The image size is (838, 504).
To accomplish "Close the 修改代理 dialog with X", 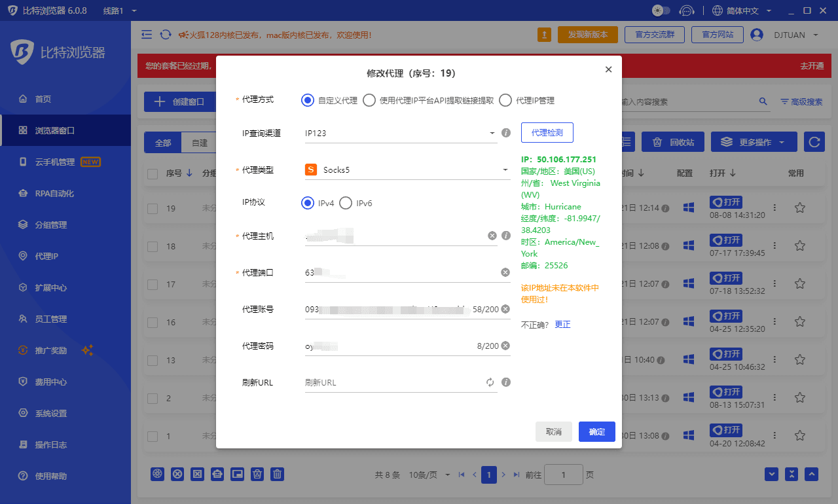I will (x=608, y=69).
